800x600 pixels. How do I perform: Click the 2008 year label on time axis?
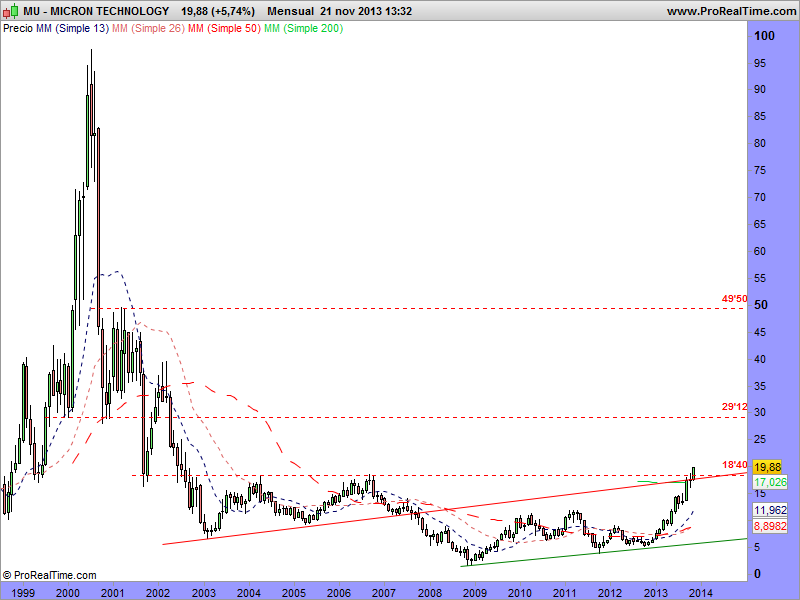pos(430,593)
